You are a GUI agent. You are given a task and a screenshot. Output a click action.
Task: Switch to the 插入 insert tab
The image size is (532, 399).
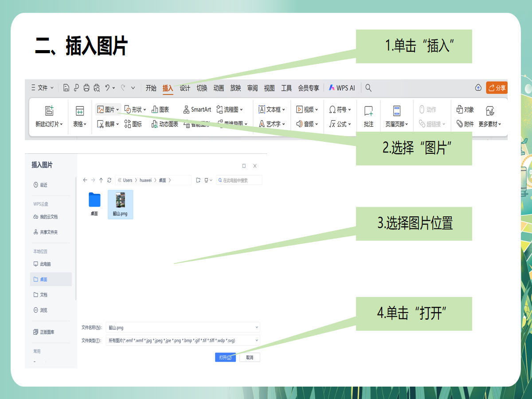pyautogui.click(x=168, y=88)
